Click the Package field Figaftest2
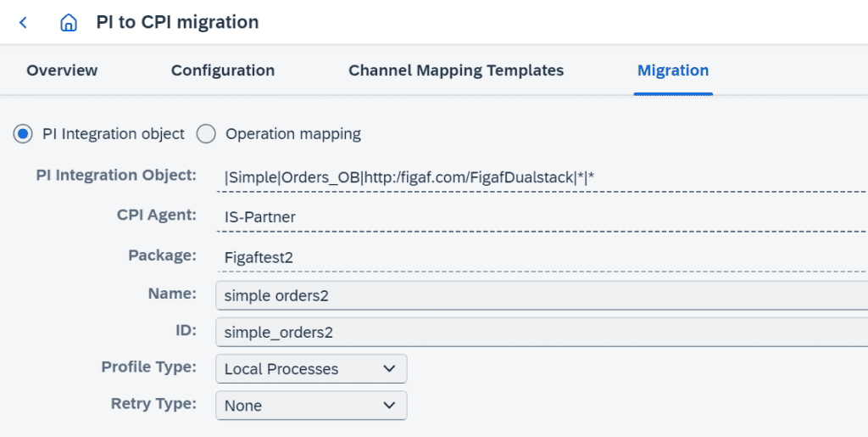 point(542,258)
